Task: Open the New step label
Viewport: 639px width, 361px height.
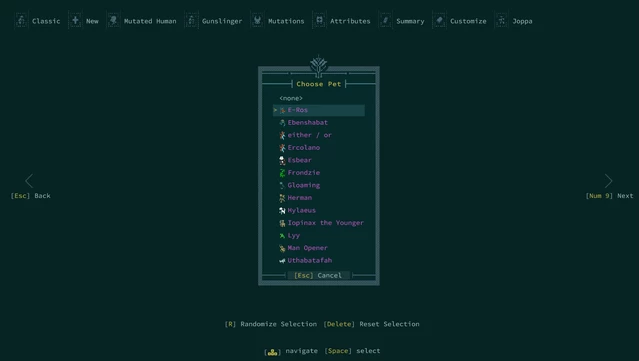Action: point(92,21)
